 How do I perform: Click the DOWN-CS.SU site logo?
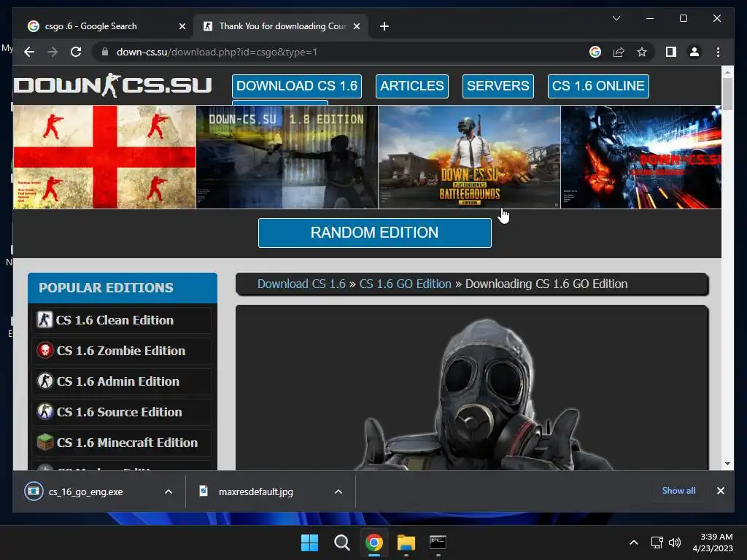(x=112, y=85)
